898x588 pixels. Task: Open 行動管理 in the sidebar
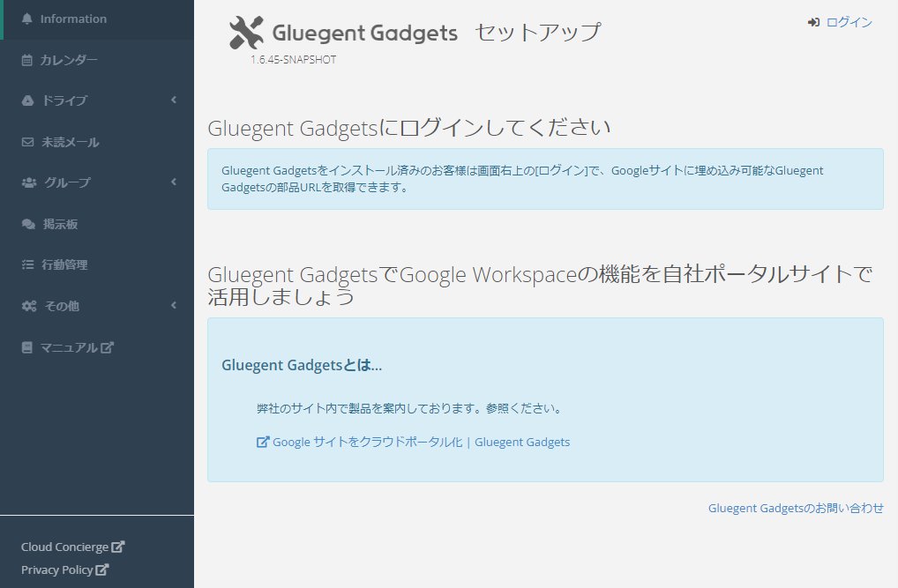[97, 264]
